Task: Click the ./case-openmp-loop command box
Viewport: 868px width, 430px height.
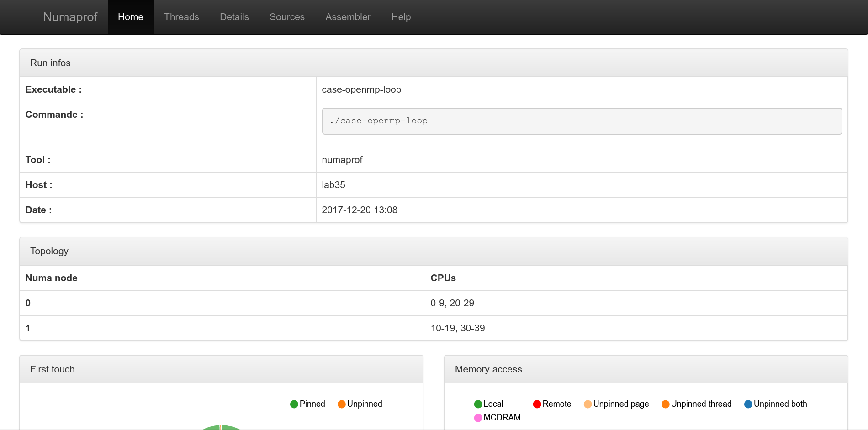Action: click(x=582, y=121)
